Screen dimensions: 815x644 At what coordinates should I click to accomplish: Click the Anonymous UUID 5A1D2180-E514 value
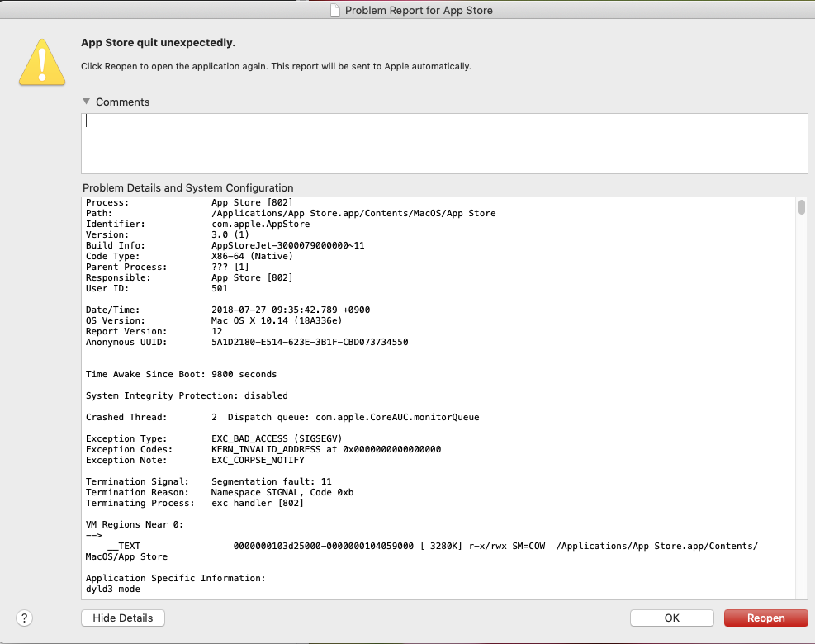pyautogui.click(x=310, y=342)
